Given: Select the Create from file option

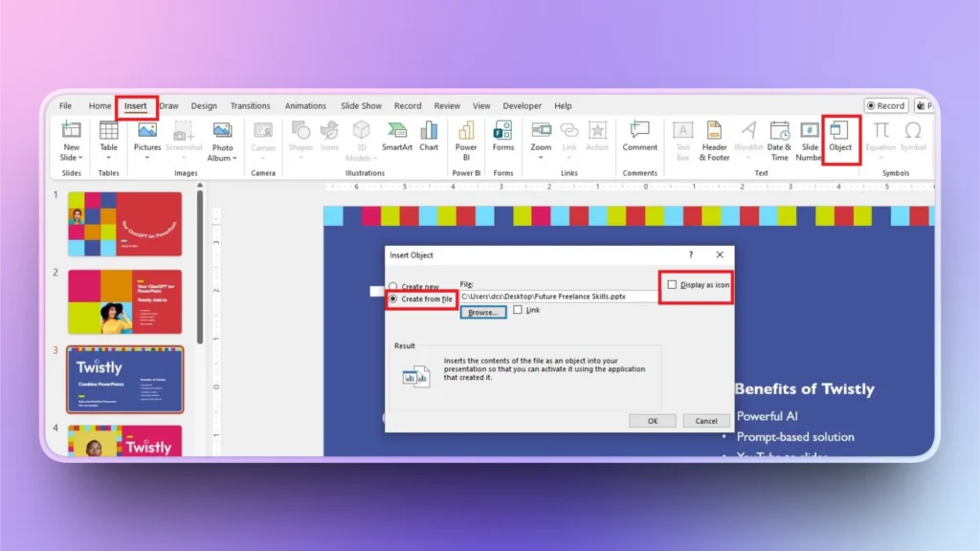Looking at the screenshot, I should (394, 299).
